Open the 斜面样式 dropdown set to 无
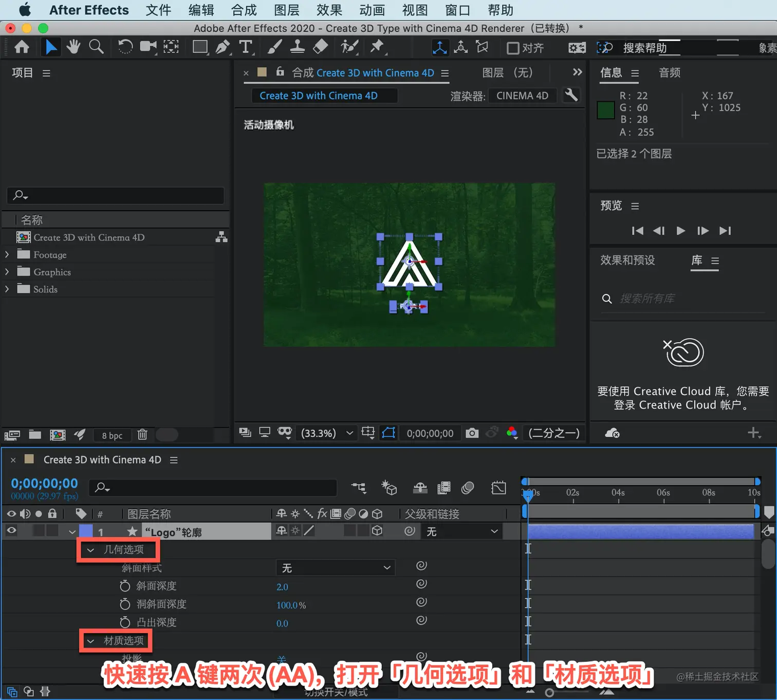Screen dimensions: 777x700 coord(336,567)
